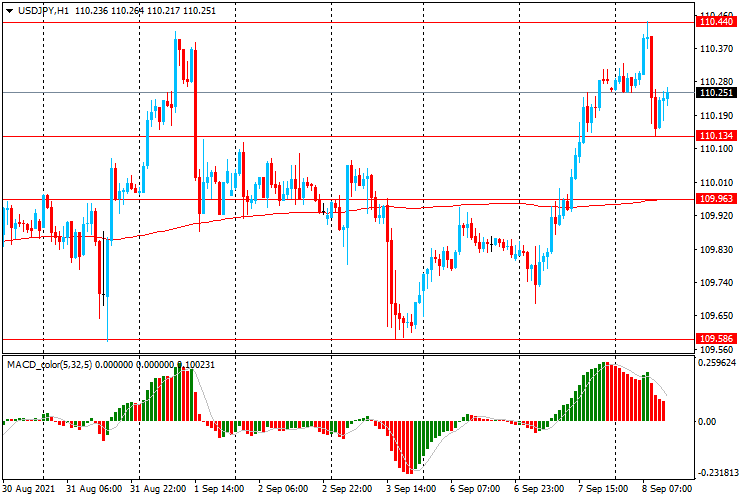Viewport: 740px width, 500px height.
Task: Click the 1 Sep 14:00 time label
Action: [x=219, y=489]
